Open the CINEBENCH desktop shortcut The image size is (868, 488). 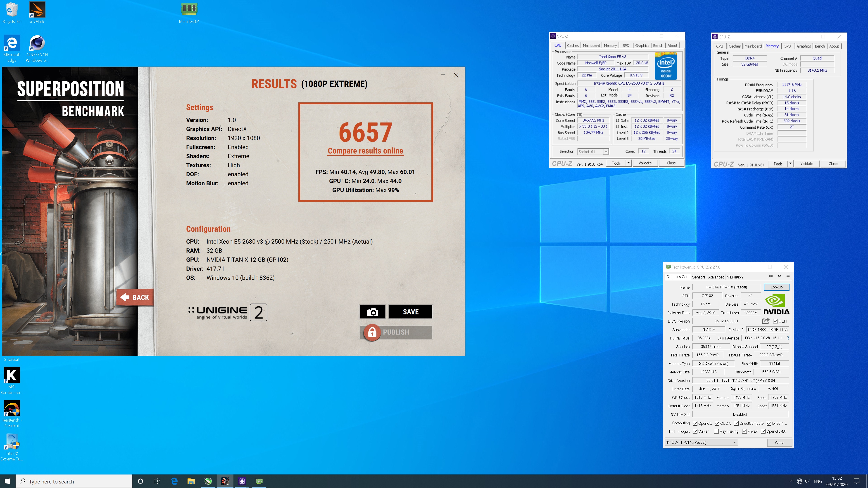37,49
